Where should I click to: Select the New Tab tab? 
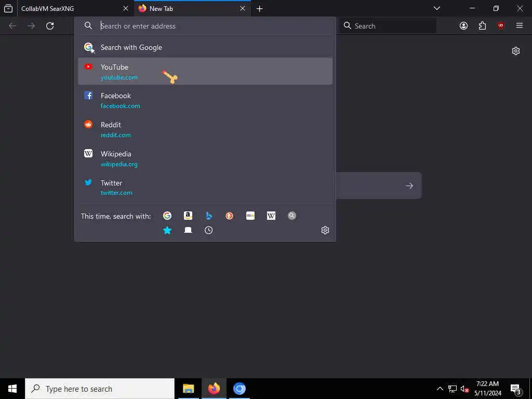point(192,8)
